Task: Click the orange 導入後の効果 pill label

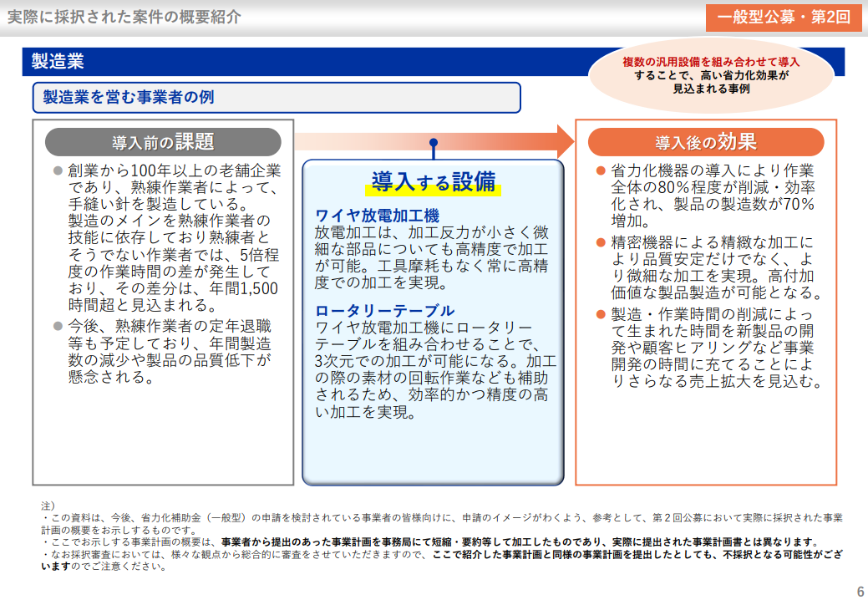Action: click(706, 141)
